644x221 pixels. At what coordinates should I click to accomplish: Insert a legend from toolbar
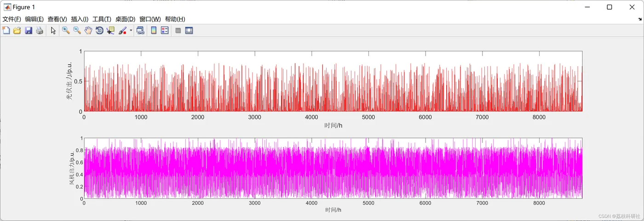click(x=165, y=31)
